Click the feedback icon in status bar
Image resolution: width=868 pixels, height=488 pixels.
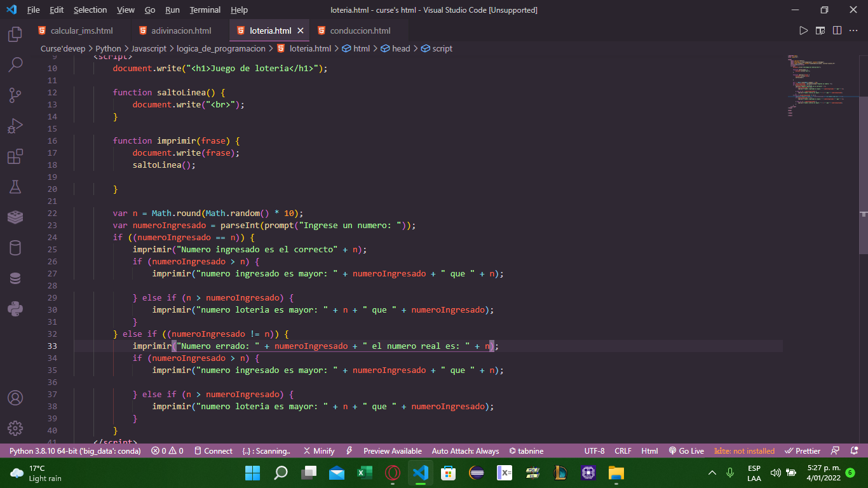tap(836, 451)
